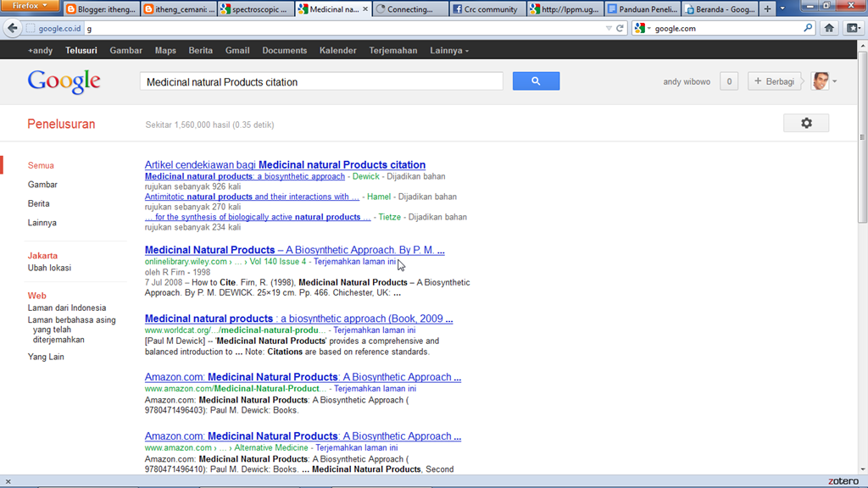Expand the Lainnya dropdown in Google bar
Screen dimensions: 868x488
click(x=449, y=50)
